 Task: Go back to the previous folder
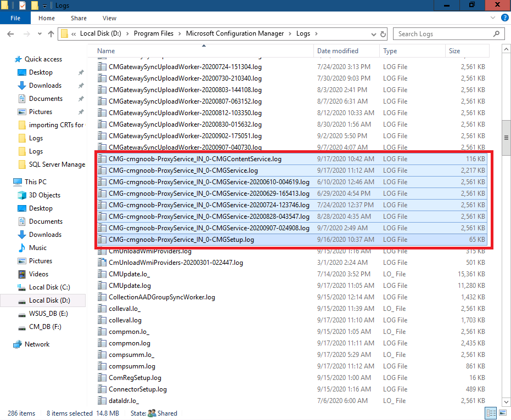10,34
